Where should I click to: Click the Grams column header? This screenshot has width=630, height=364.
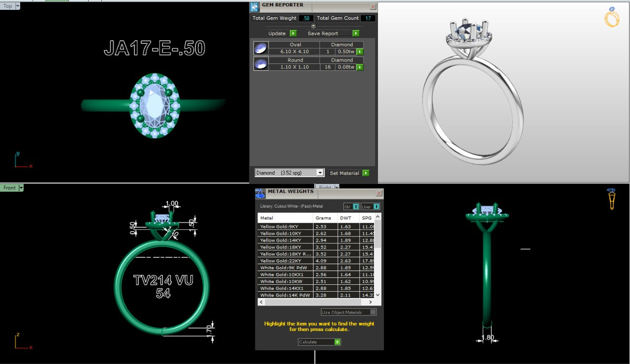(x=325, y=218)
